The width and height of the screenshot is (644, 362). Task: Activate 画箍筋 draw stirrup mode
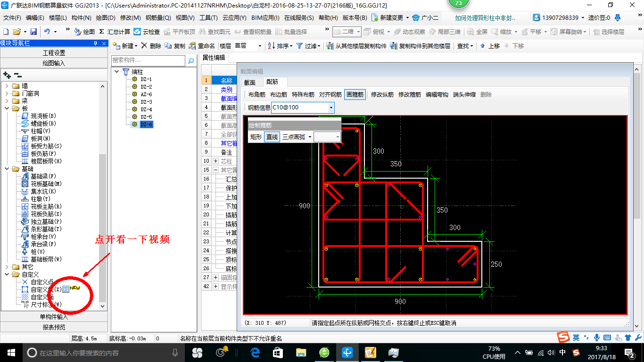point(355,94)
